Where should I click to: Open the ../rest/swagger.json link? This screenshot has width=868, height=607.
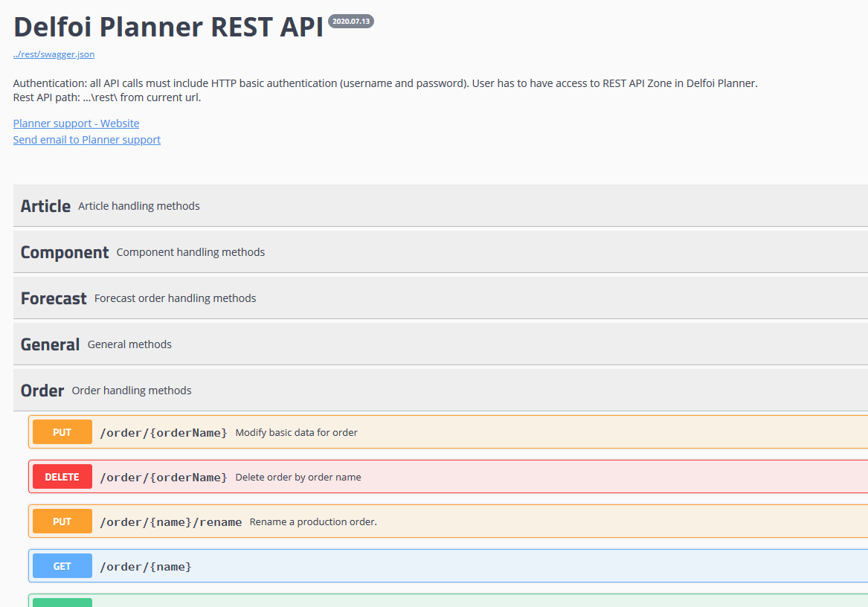(54, 54)
